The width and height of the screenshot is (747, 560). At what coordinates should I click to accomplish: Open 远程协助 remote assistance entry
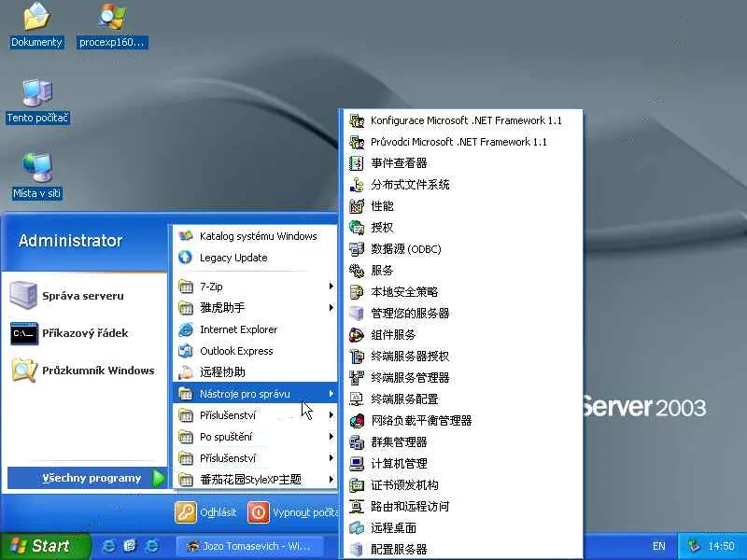pyautogui.click(x=254, y=372)
